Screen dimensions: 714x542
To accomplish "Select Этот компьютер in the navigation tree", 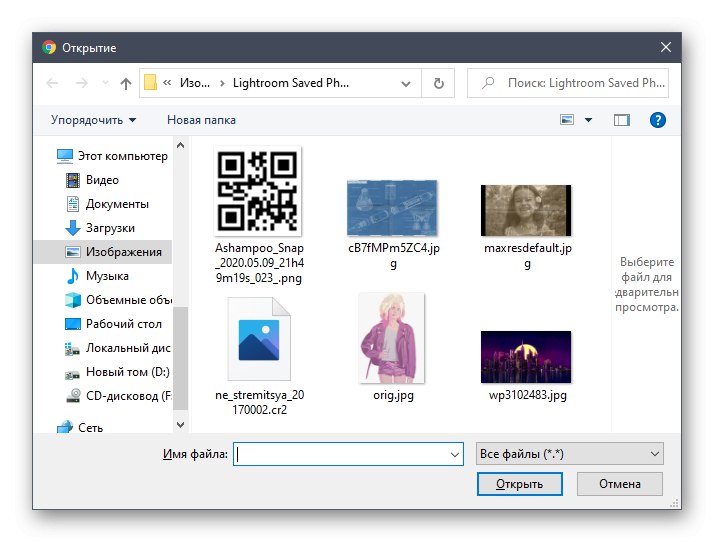I will pos(112,156).
